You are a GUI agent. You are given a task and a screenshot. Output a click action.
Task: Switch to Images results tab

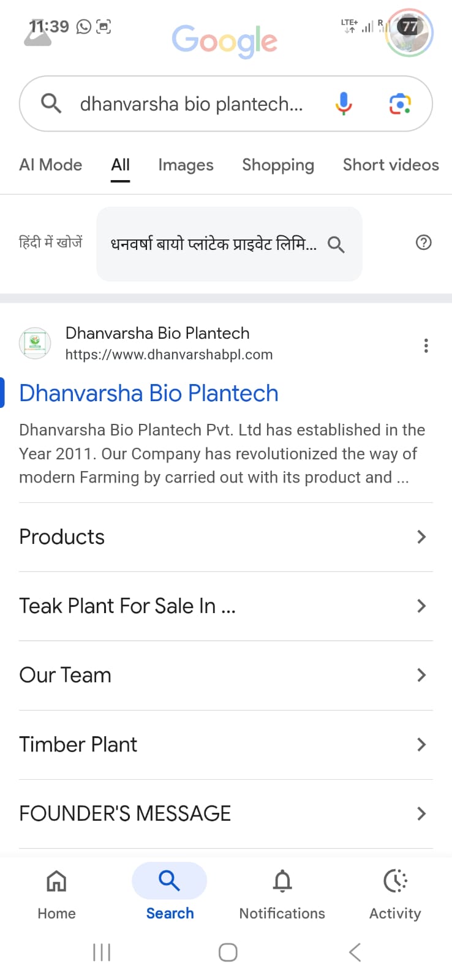186,165
